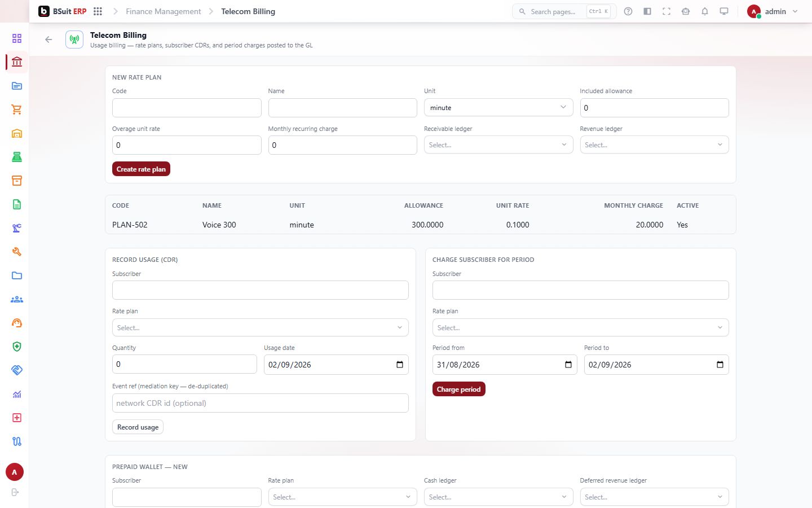Toggle the sidebar panel layout icon

tap(647, 11)
